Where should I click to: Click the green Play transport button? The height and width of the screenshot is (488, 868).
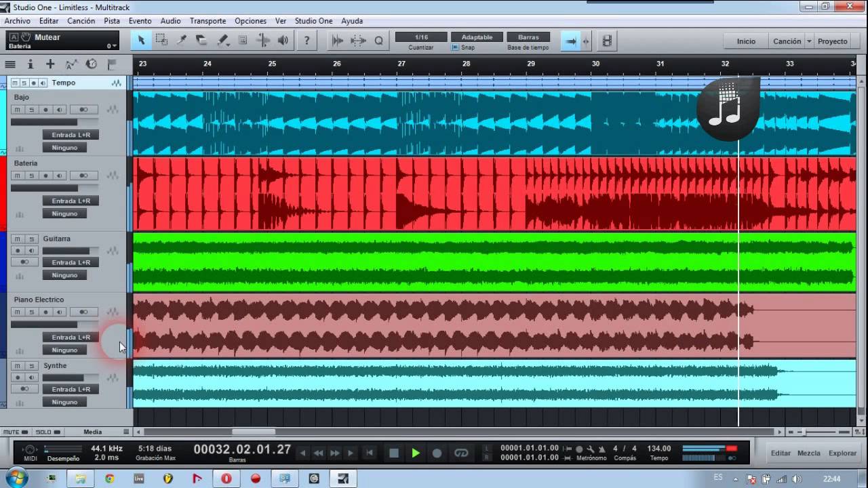pos(416,453)
